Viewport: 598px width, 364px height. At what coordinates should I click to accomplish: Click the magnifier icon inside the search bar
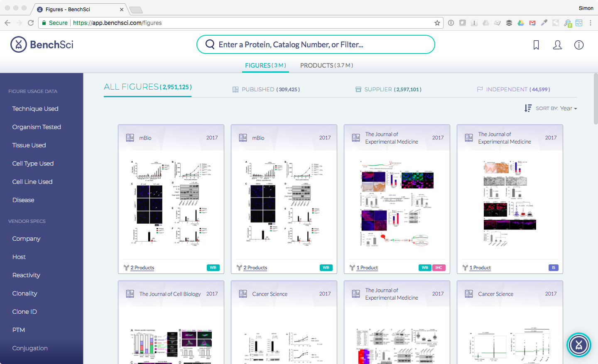coord(210,44)
